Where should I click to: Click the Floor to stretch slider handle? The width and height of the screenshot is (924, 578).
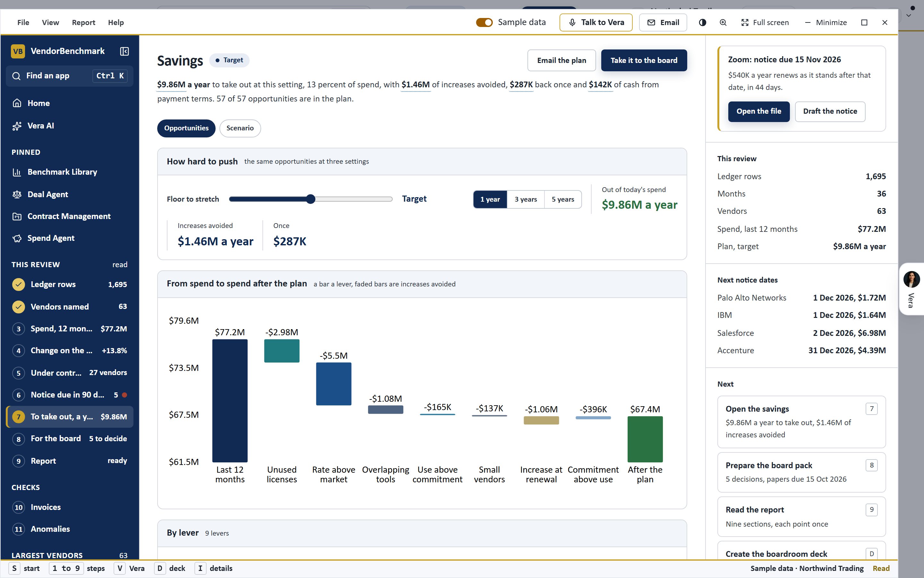click(311, 199)
